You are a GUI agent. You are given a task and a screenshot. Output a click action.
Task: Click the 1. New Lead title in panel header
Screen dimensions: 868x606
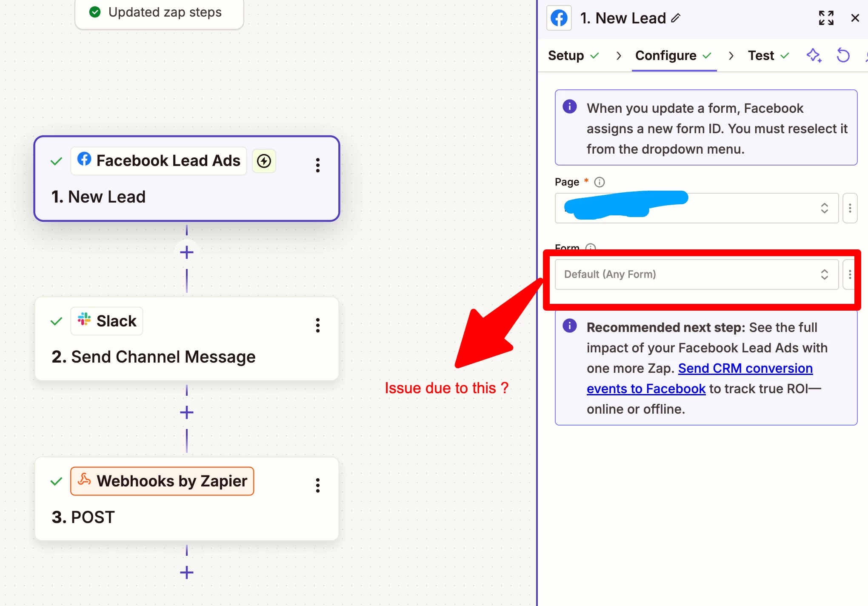pyautogui.click(x=623, y=18)
